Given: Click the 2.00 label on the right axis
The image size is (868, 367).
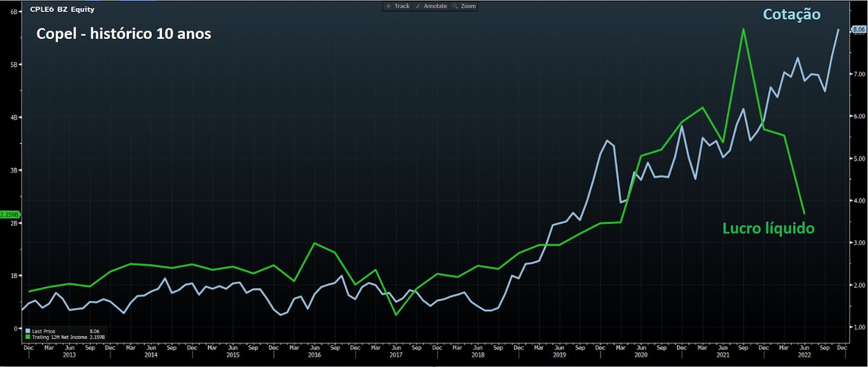Looking at the screenshot, I should click(x=859, y=285).
